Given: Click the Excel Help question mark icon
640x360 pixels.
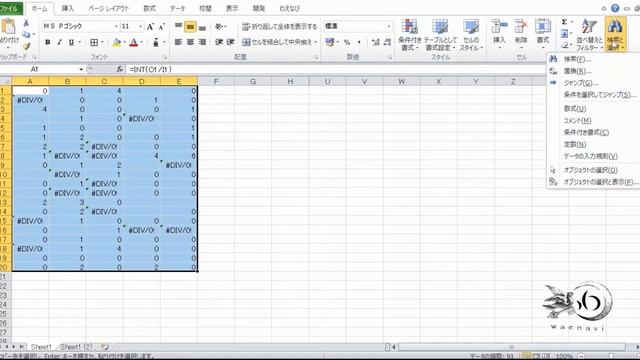Looking at the screenshot, I should 615,8.
